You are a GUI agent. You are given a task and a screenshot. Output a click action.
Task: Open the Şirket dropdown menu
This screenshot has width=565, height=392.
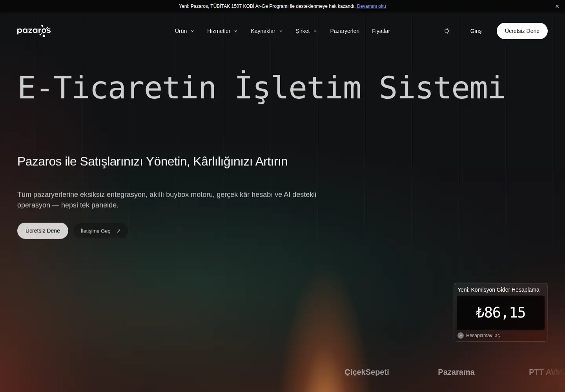306,31
